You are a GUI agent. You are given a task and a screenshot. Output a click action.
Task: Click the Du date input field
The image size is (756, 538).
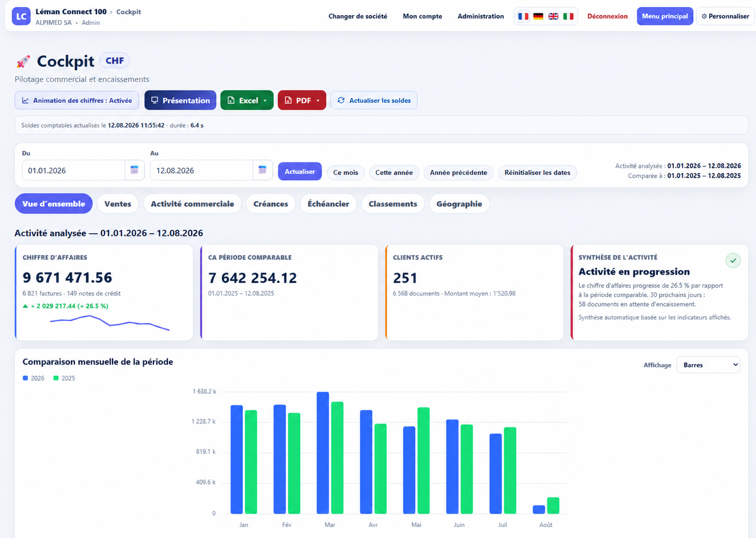[x=74, y=170]
